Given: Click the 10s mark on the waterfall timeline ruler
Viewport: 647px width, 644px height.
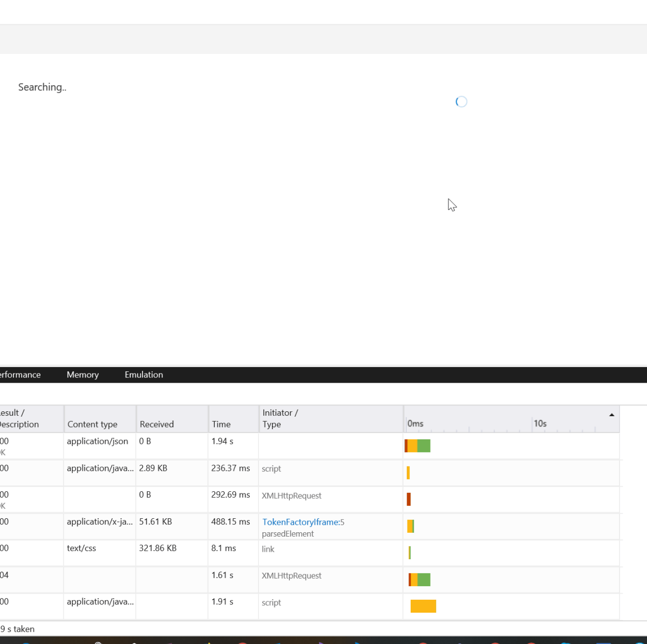Looking at the screenshot, I should click(x=540, y=424).
